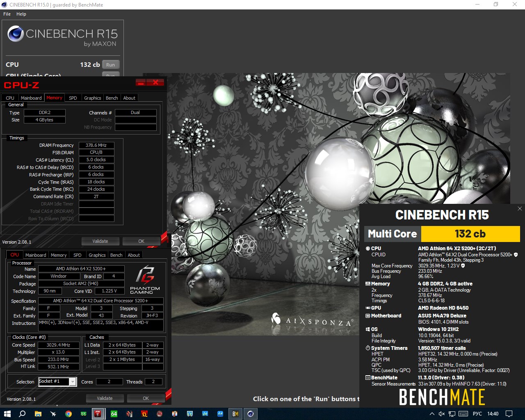
Task: Click the yellow 132 cb score box
Action: 470,234
